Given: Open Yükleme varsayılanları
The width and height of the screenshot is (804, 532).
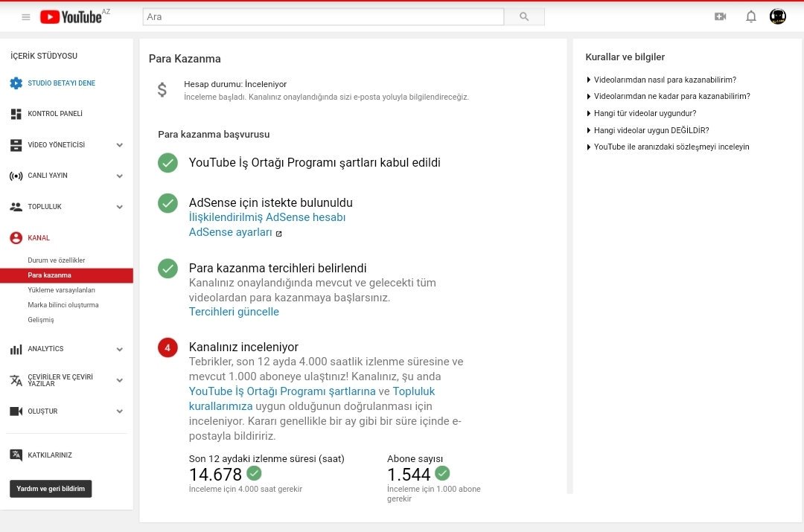Looking at the screenshot, I should tap(62, 290).
